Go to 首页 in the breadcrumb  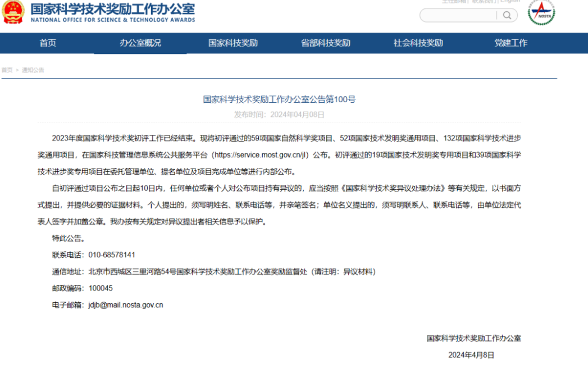7,70
